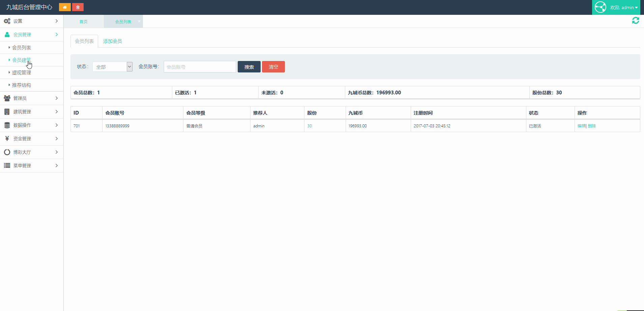Open 会员建筑 in the sidebar

pos(22,60)
